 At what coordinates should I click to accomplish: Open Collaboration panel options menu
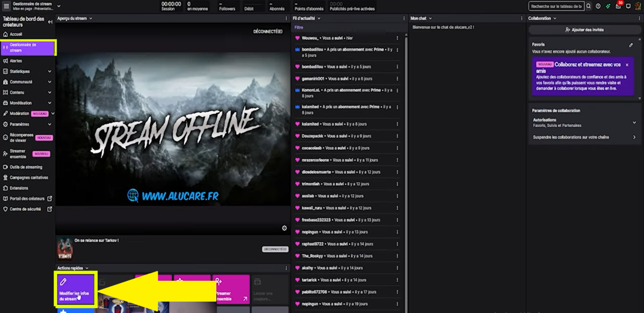[639, 18]
